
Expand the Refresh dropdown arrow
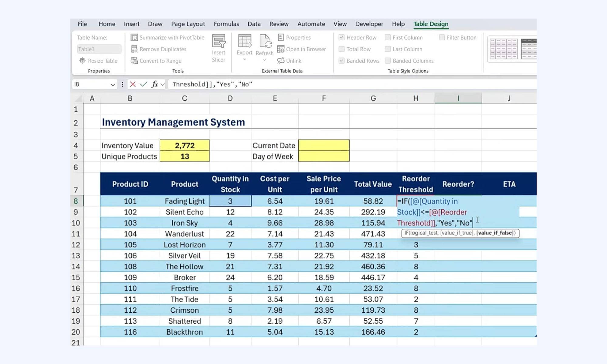click(x=265, y=60)
